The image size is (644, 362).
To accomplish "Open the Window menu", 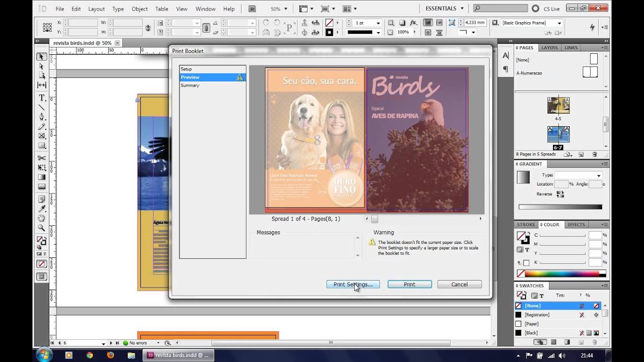I will (x=205, y=9).
